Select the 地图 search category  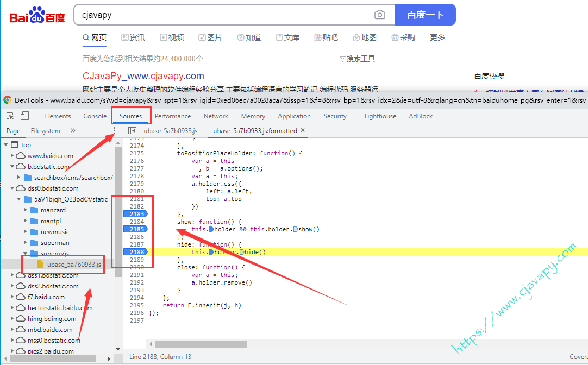tap(365, 37)
